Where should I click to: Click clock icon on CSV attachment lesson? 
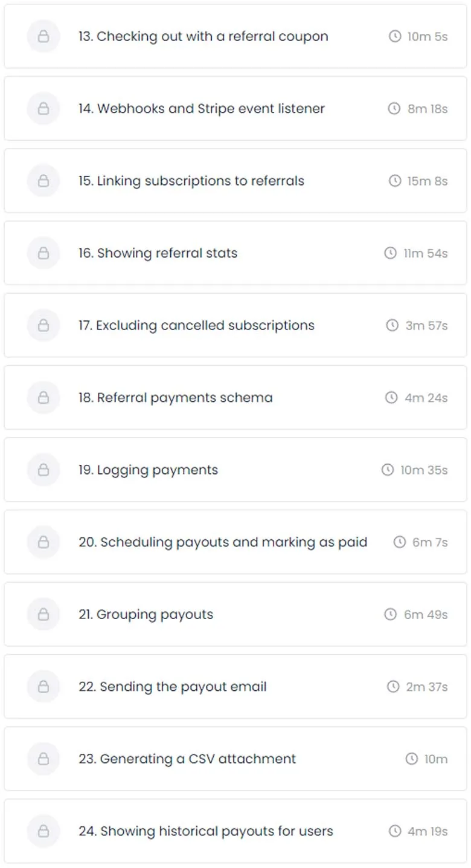tap(412, 759)
